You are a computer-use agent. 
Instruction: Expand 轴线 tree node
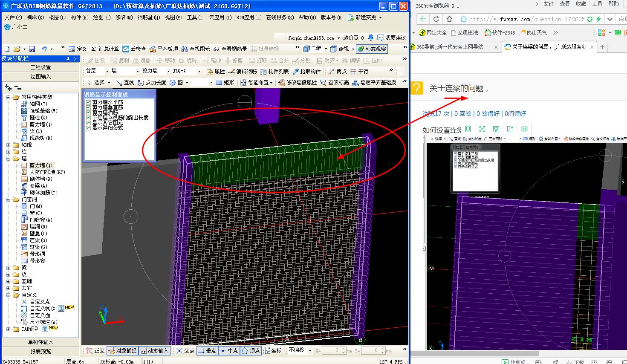[8, 145]
